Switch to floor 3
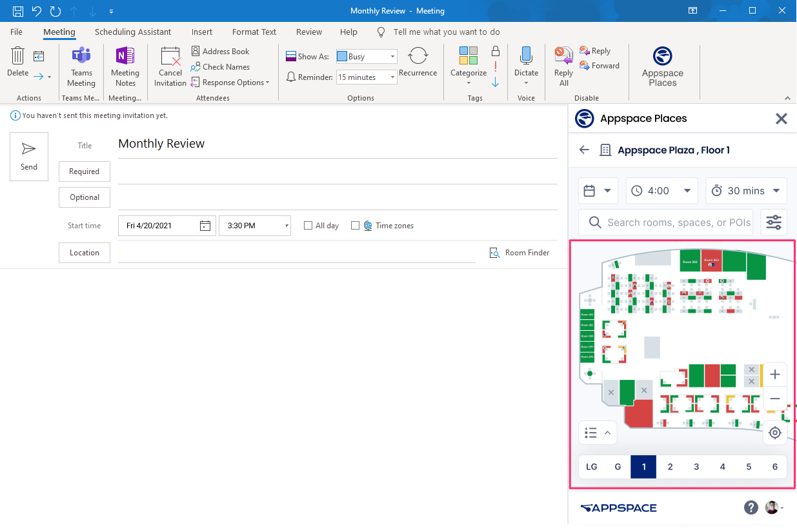 coord(696,467)
